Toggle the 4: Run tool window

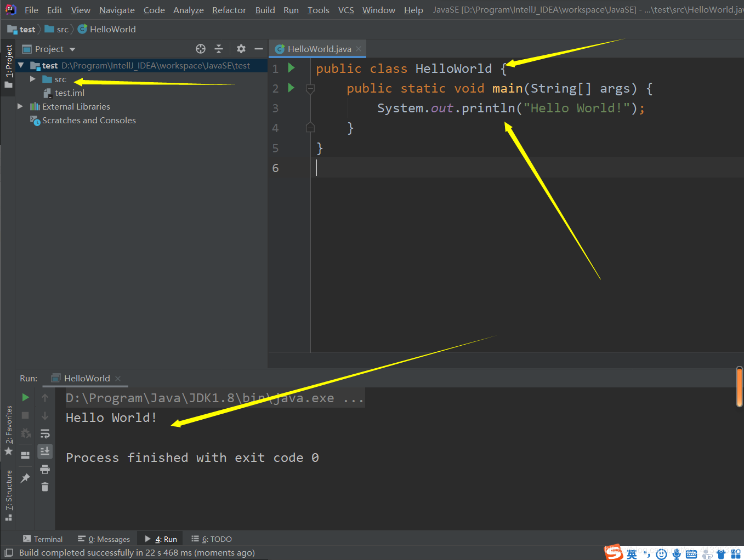(160, 539)
